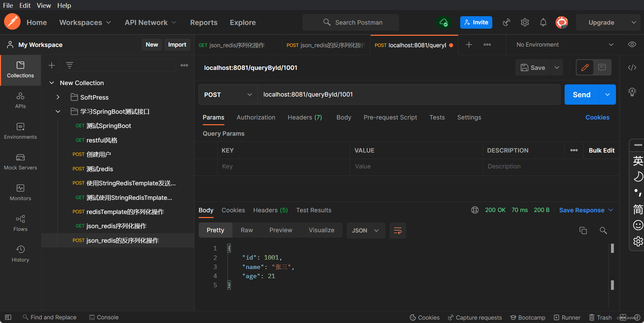Open collections panel more options dots
This screenshot has width=644, height=323.
coord(184,65)
